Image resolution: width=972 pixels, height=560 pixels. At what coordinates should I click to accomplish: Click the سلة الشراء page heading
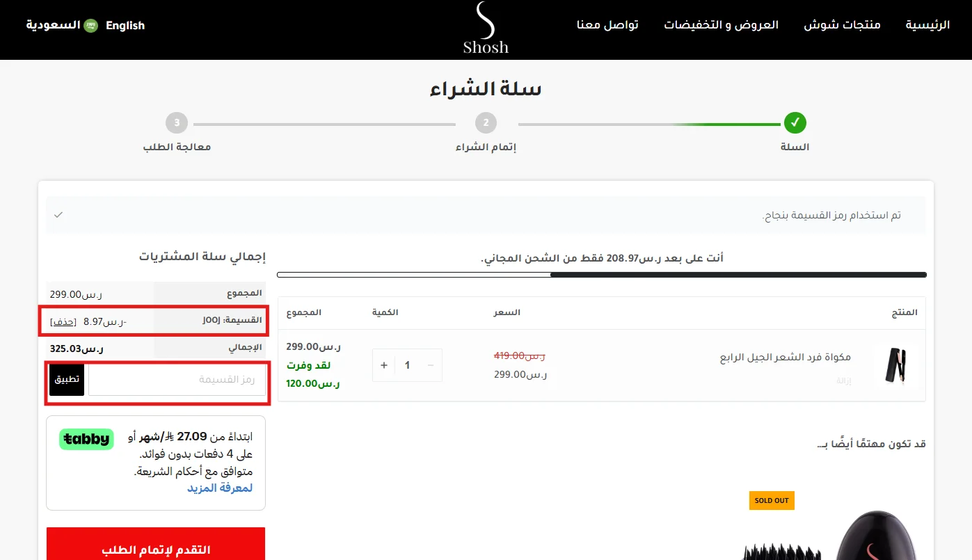tap(486, 89)
